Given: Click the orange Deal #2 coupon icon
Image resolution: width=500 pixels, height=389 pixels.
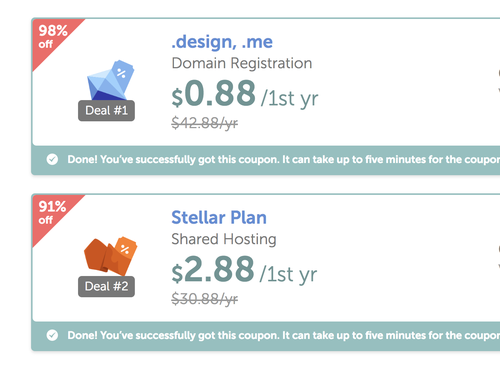Looking at the screenshot, I should [x=110, y=256].
